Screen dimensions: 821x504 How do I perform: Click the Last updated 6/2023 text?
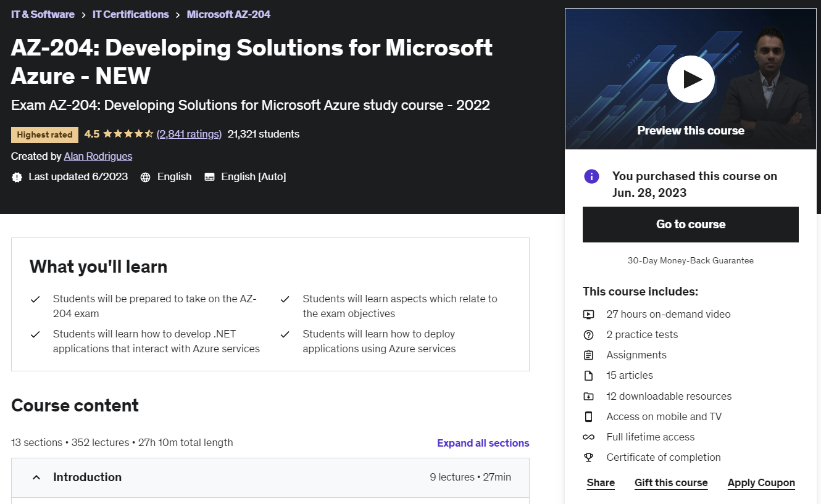(x=78, y=176)
